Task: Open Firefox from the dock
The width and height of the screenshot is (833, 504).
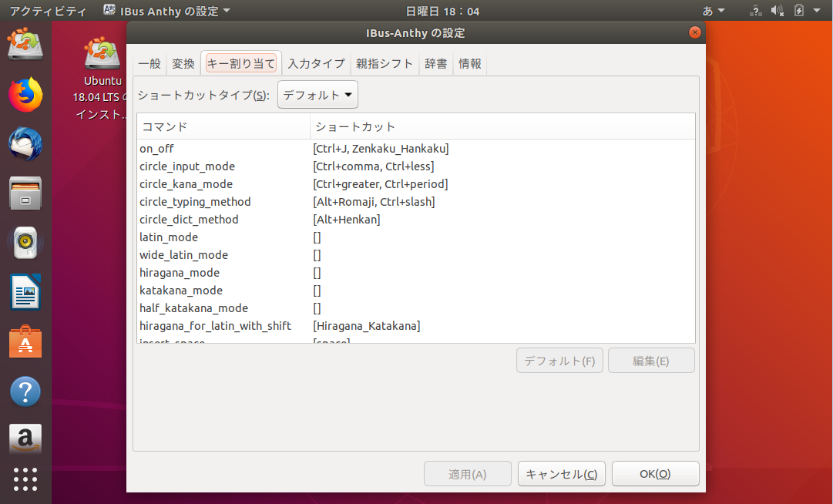Action: coord(25,95)
